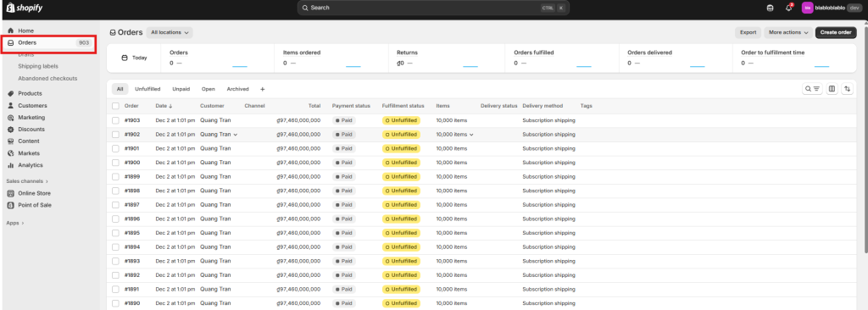Open the More actions dropdown
Image resolution: width=868 pixels, height=310 pixels.
point(788,33)
